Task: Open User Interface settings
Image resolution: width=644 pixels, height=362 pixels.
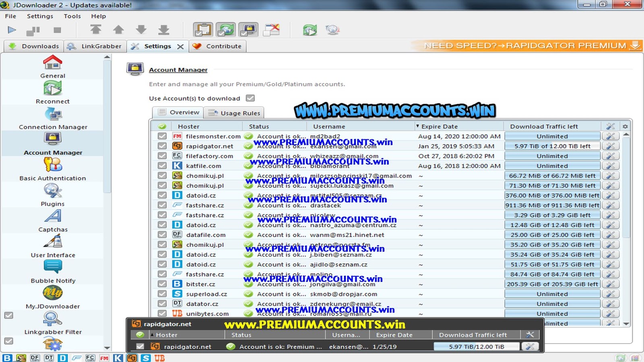Action: pos(53,247)
